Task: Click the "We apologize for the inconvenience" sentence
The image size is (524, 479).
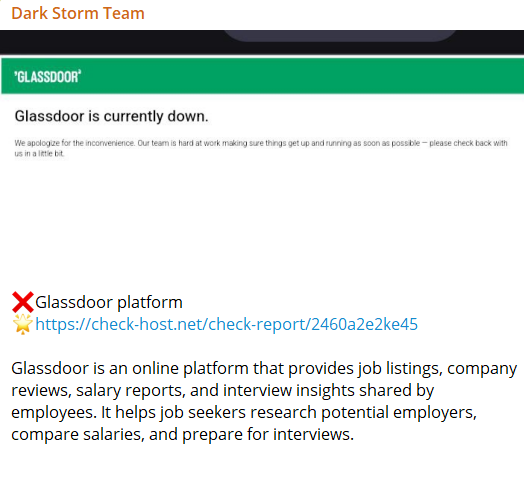Action: point(261,148)
